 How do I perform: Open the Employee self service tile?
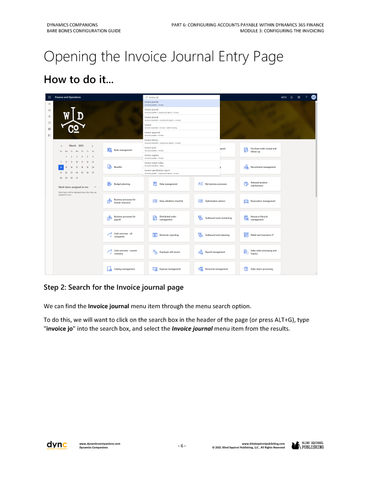click(x=169, y=252)
